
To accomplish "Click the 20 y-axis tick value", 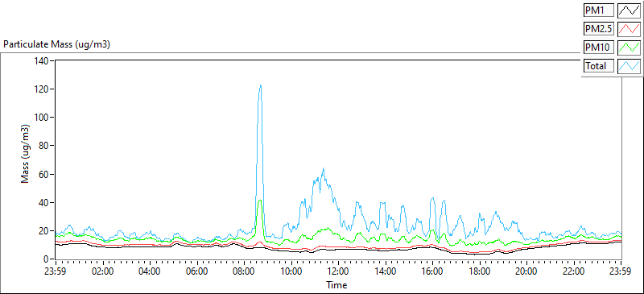I will click(x=44, y=231).
